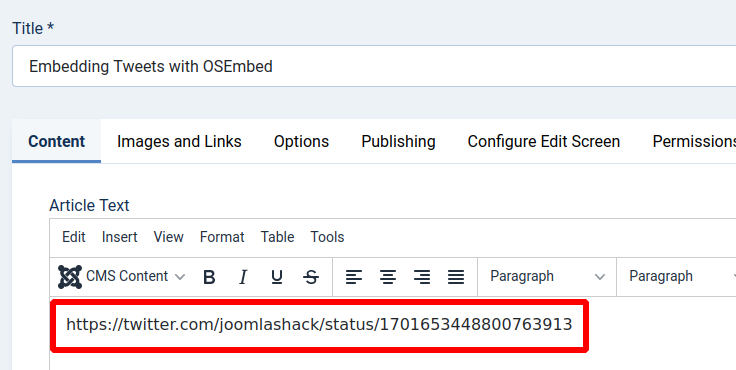Image resolution: width=736 pixels, height=370 pixels.
Task: Click the Joomla CMS Content logo icon
Action: click(x=70, y=277)
